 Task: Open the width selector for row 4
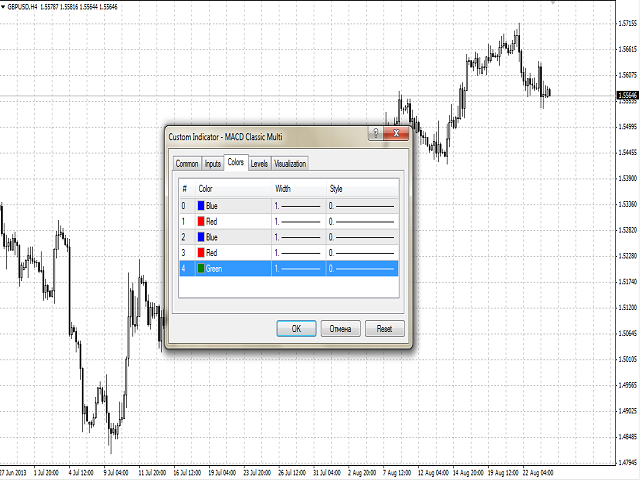[299, 269]
